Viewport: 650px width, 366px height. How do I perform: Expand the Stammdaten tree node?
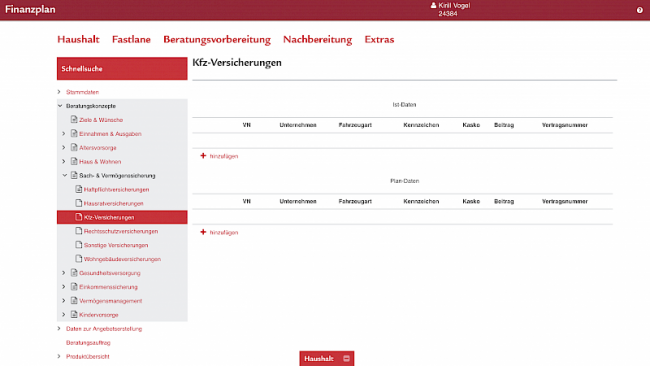point(59,92)
